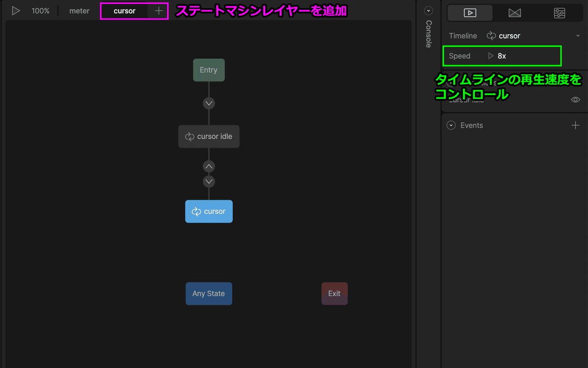This screenshot has width=588, height=368.
Task: Select the state machine play mode tab icon
Action: tap(469, 13)
